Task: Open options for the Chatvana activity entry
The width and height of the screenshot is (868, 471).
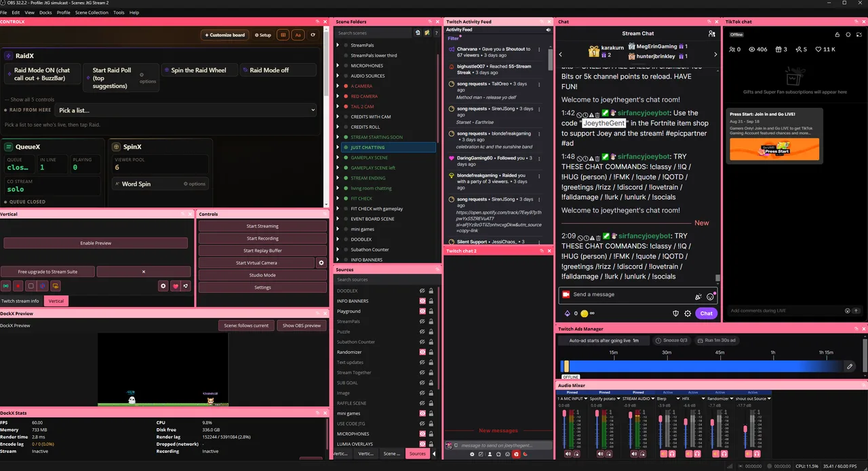Action: (x=539, y=49)
